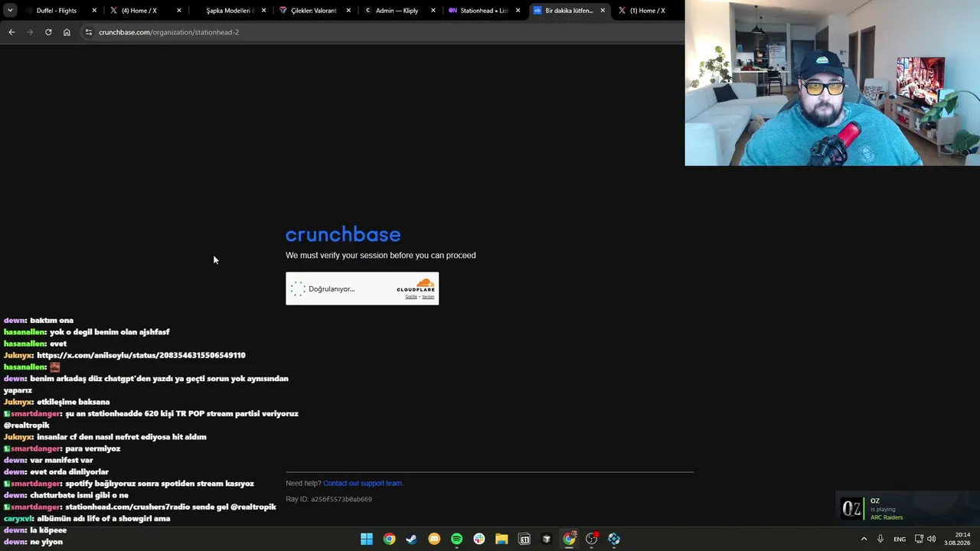
Task: Change the ENG input language
Action: pos(900,539)
